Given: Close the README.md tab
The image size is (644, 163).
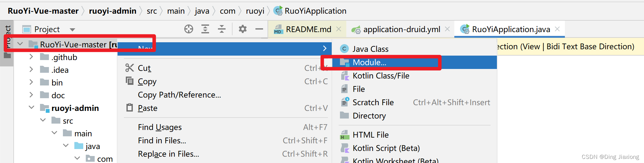Looking at the screenshot, I should [339, 29].
